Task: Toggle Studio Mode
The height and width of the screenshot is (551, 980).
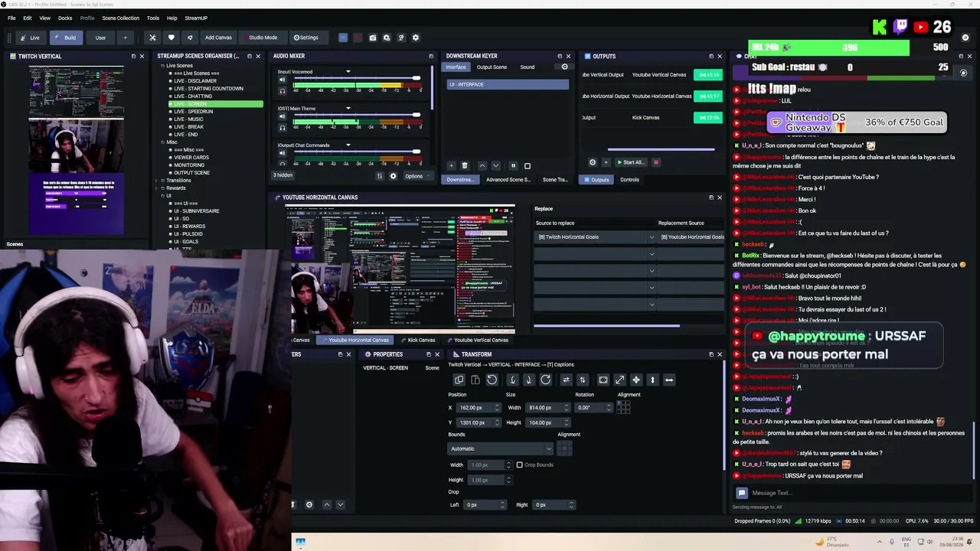Action: 263,37
